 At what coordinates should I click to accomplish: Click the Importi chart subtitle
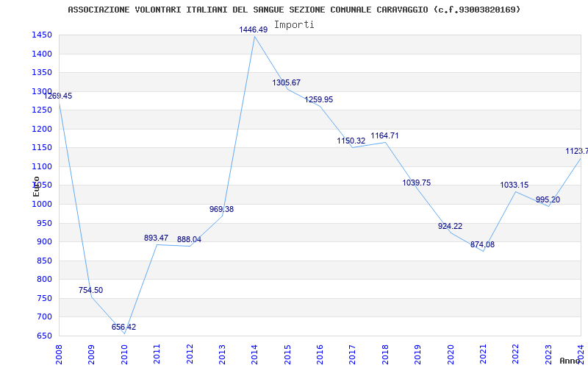coord(294,25)
